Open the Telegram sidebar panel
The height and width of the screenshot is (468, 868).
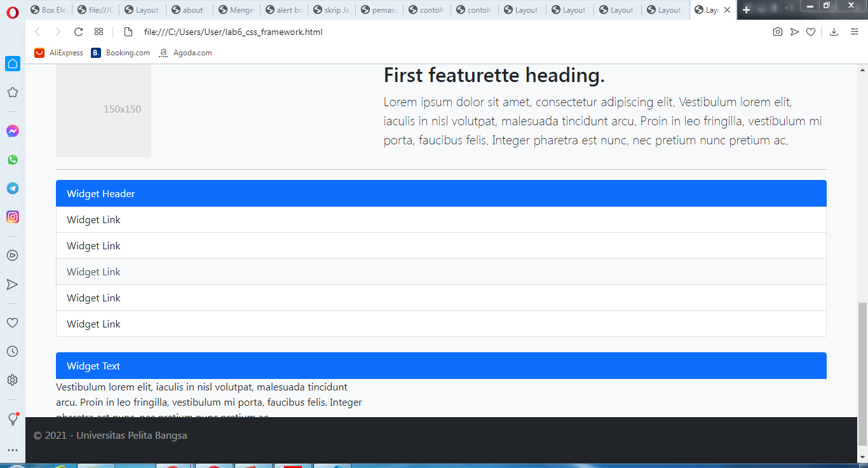(12, 188)
